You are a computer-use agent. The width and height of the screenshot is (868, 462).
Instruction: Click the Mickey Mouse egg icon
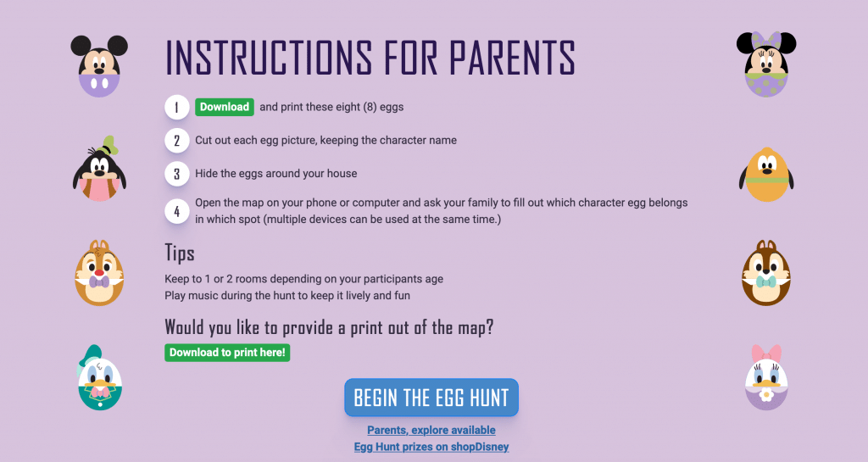99,66
